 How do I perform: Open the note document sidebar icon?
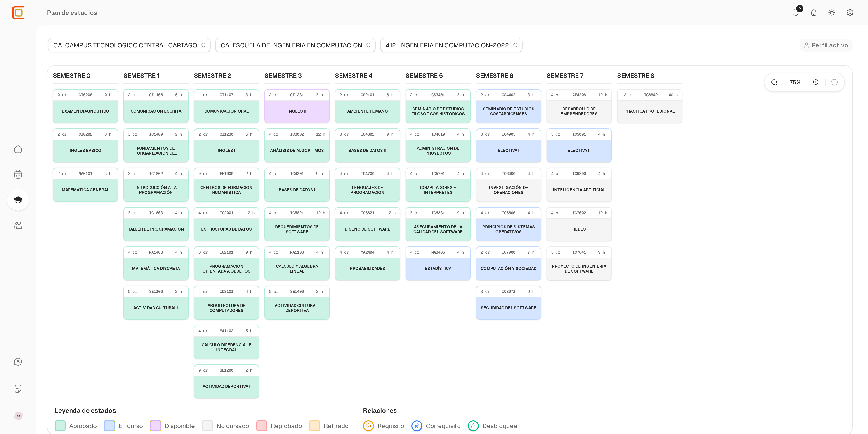click(18, 389)
